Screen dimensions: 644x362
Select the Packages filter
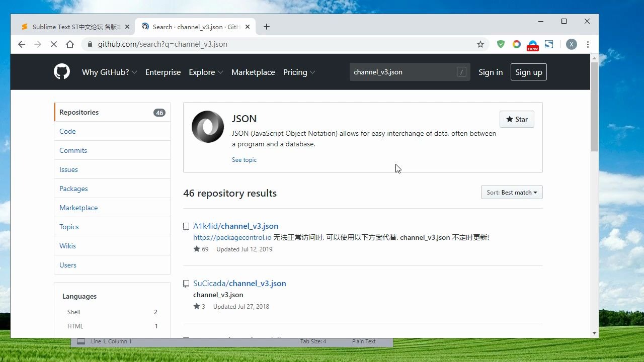(x=113, y=189)
